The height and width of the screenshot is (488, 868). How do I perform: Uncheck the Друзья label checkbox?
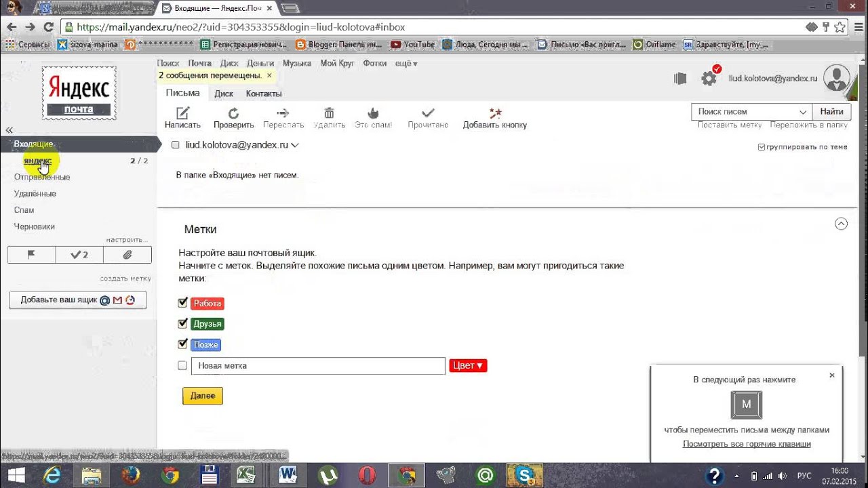coord(182,323)
